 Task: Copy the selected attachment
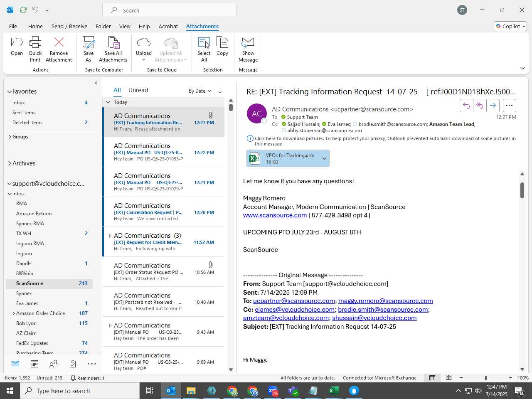tap(222, 46)
